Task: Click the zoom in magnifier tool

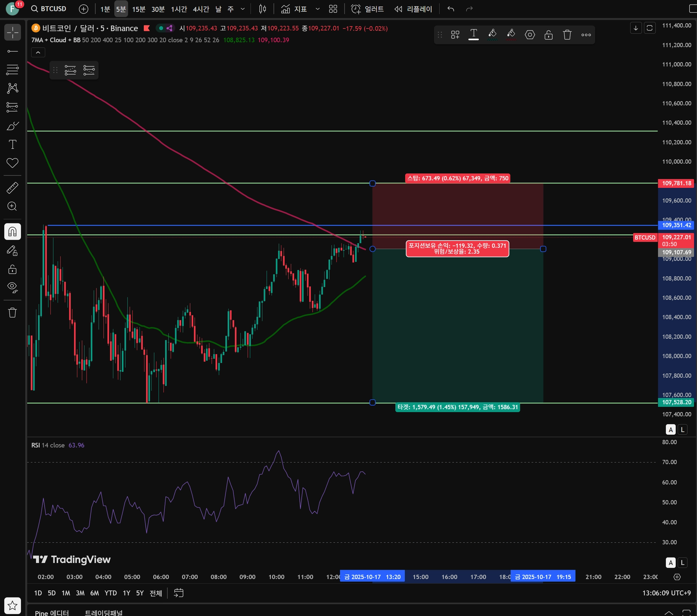Action: (12, 206)
